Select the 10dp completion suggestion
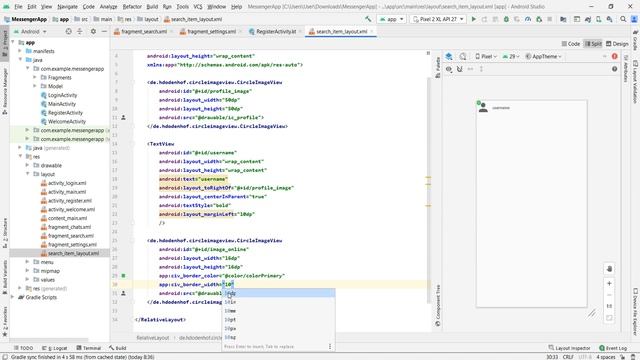Viewport: 640px width, 360px height. pos(278,293)
